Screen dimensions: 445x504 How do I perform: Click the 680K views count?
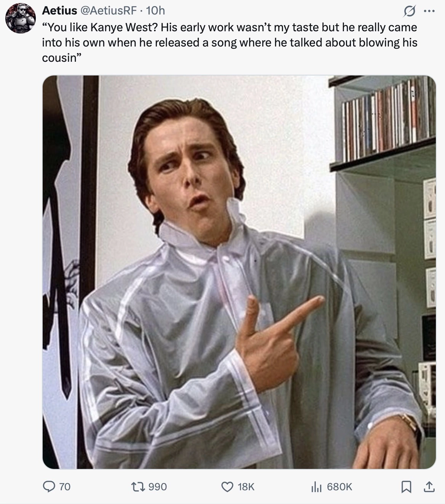pos(339,487)
